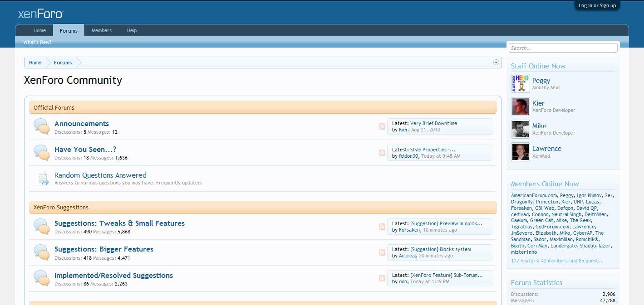Open Suggestions: Tweaks & Small Features forum
The image size is (644, 305).
point(119,223)
